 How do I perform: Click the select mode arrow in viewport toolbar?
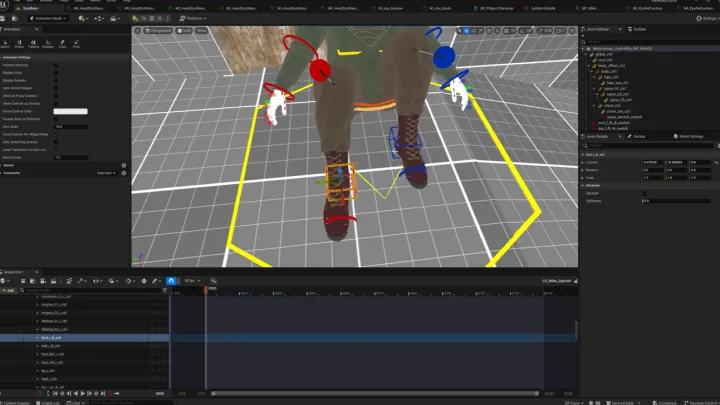coord(459,31)
